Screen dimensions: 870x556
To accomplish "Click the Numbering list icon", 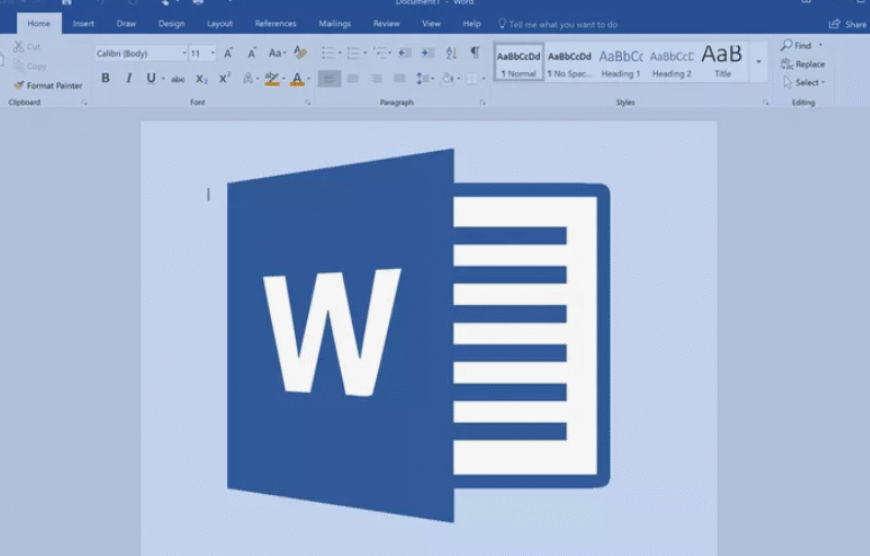I will pyautogui.click(x=353, y=53).
